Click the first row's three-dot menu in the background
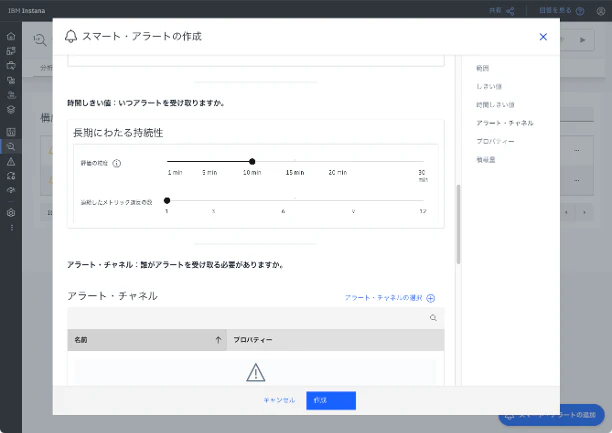 coord(576,150)
